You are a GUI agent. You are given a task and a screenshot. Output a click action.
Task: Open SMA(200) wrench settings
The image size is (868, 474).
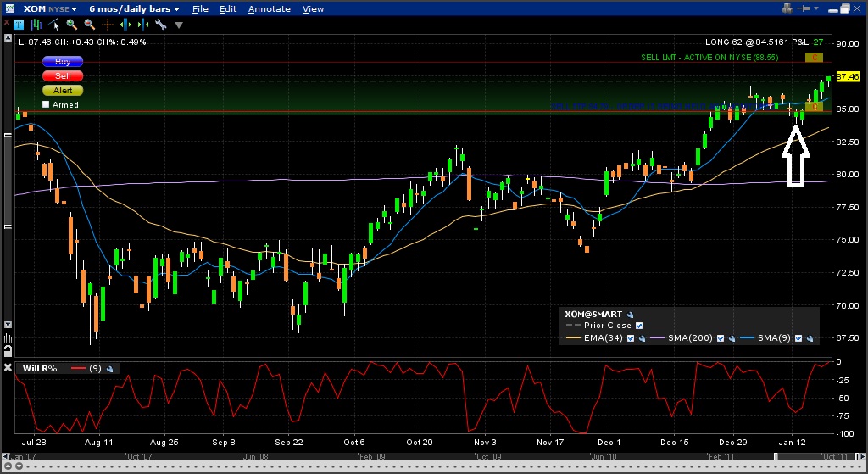pos(732,338)
